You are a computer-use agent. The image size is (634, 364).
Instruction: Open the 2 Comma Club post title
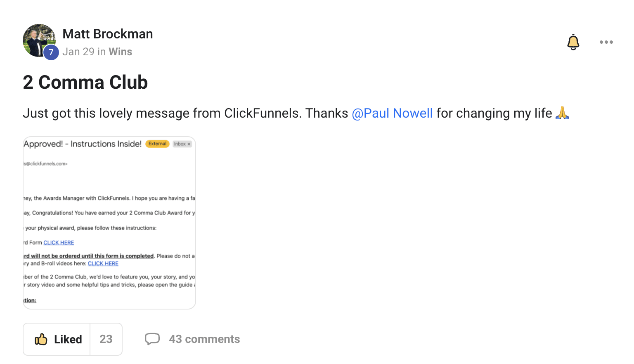click(x=85, y=82)
